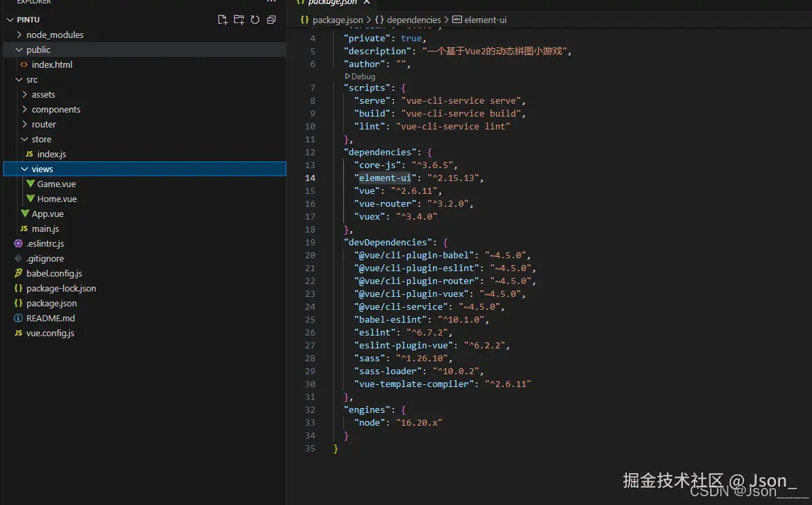Click the New File icon in Explorer
Viewport: 812px width, 505px height.
tap(223, 20)
